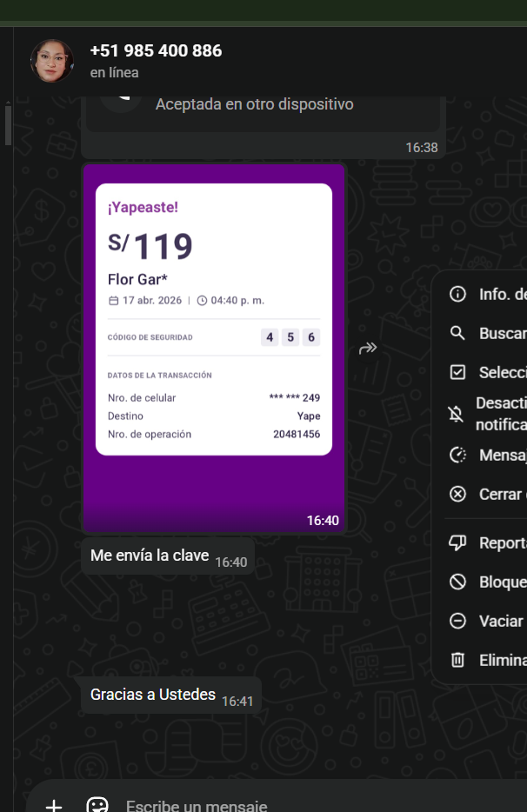Click the info circle icon in menu
This screenshot has height=812, width=527.
pyautogui.click(x=457, y=294)
